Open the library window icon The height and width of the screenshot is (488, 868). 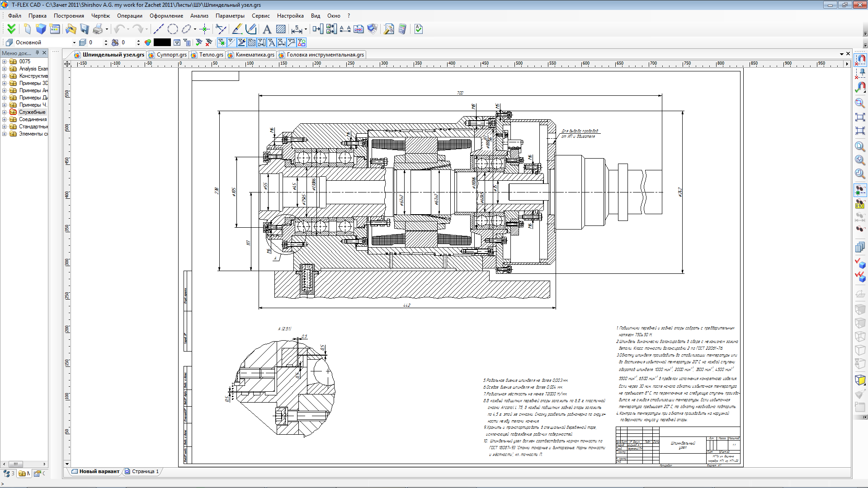tap(55, 29)
